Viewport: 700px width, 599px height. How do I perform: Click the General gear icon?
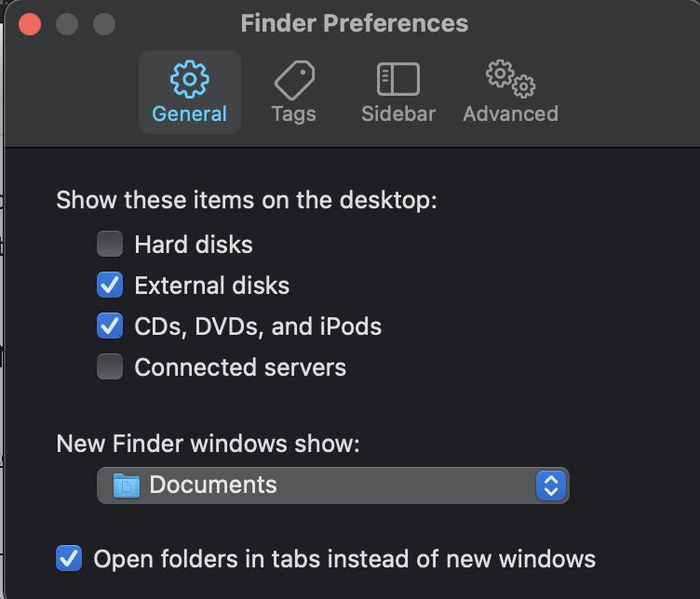coord(190,79)
